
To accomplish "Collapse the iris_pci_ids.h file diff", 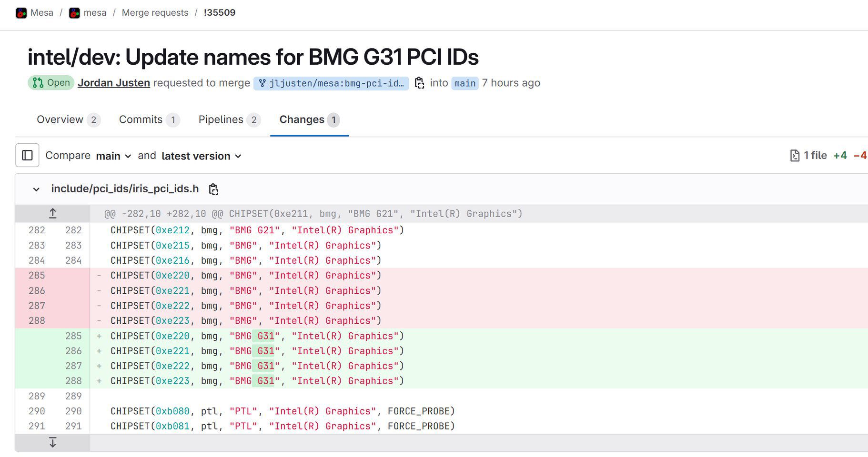I will pyautogui.click(x=36, y=189).
